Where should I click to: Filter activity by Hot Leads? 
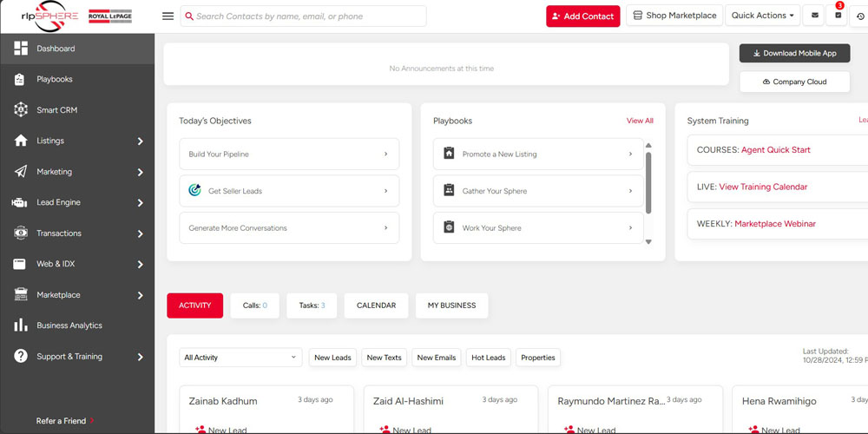[488, 358]
